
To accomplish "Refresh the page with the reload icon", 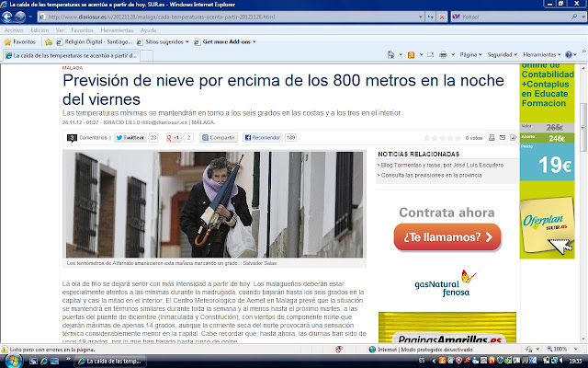I will coord(431,17).
